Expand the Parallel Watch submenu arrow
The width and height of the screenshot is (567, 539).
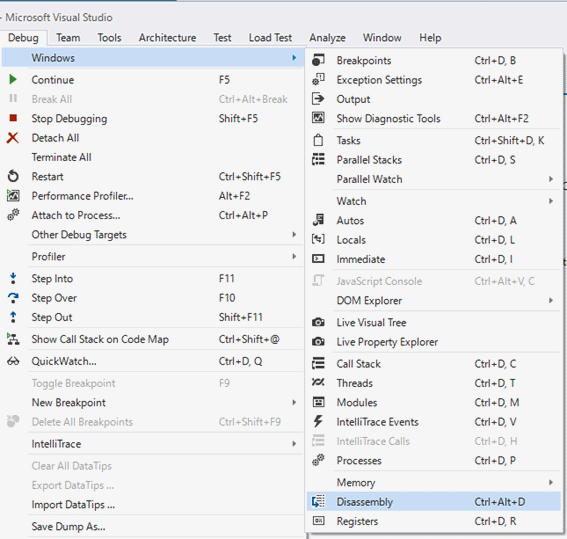point(551,179)
